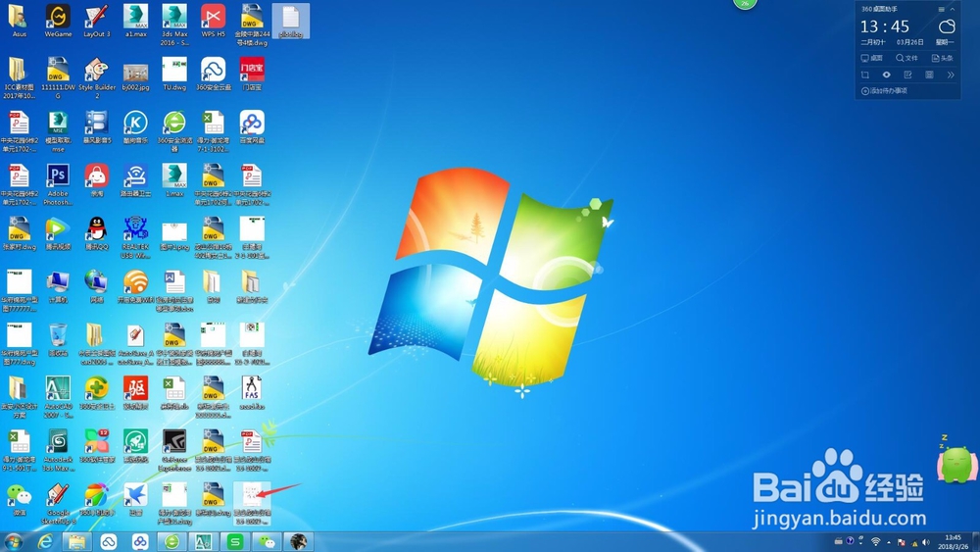
Task: Toggle the eye icon in 360 assistant
Action: point(886,75)
